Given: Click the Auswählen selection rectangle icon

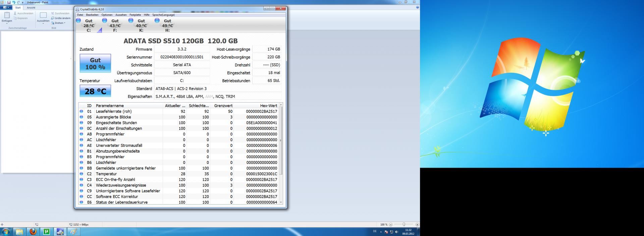Looking at the screenshot, I should point(43,15).
